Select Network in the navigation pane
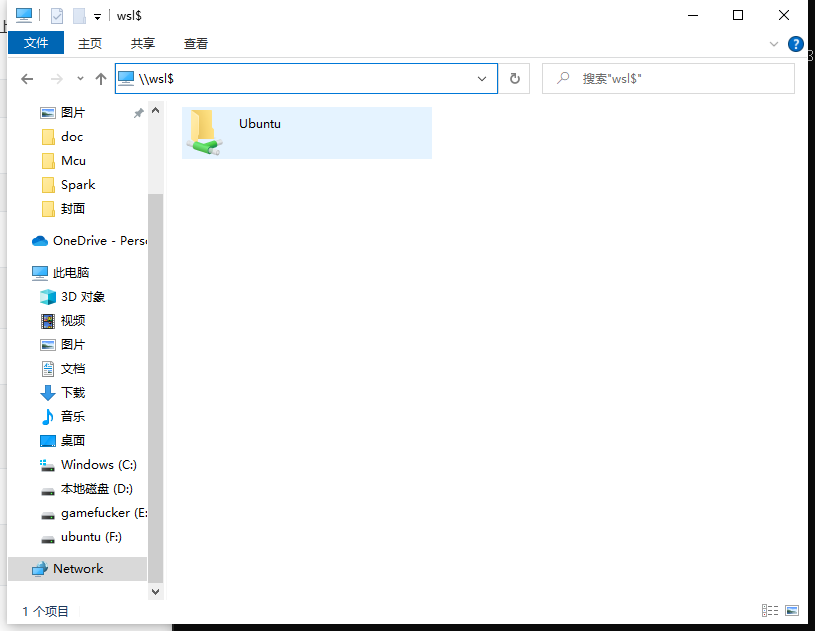Image resolution: width=815 pixels, height=631 pixels. (77, 569)
